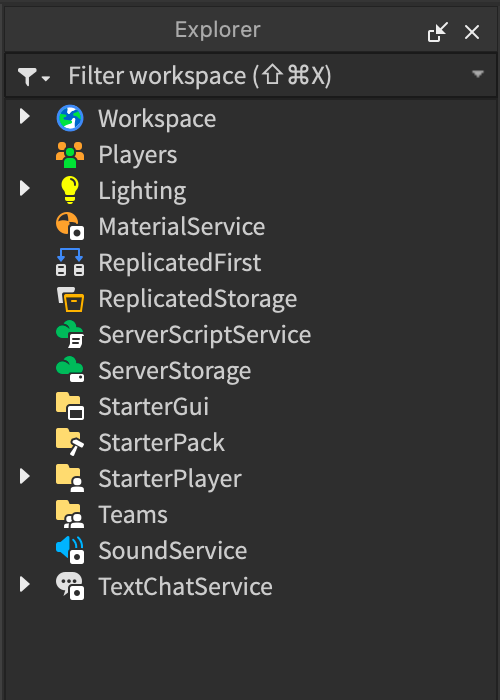Expand the StarterPlayer tree node
Image resolution: width=500 pixels, height=700 pixels.
(25, 476)
